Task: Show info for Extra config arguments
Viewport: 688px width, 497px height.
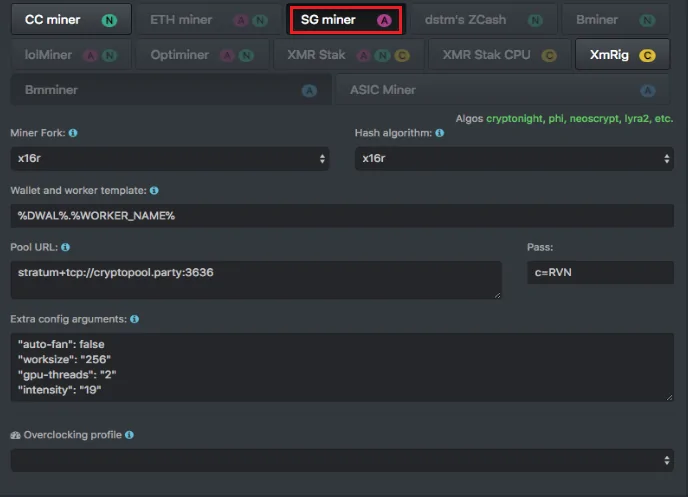Action: pyautogui.click(x=135, y=319)
